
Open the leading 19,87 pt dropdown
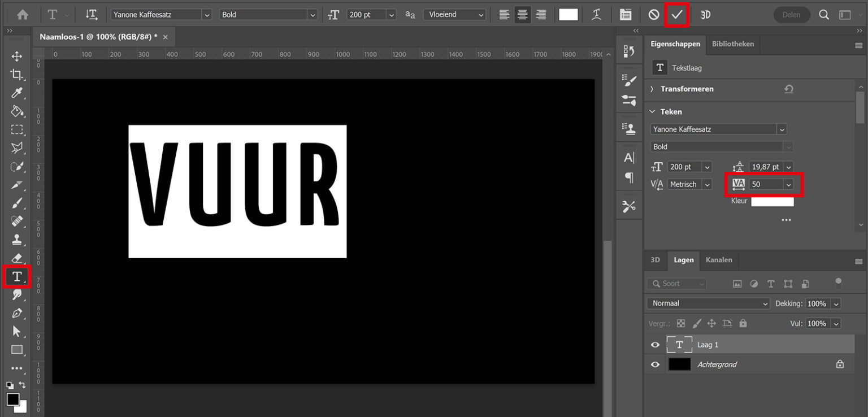[x=788, y=167]
